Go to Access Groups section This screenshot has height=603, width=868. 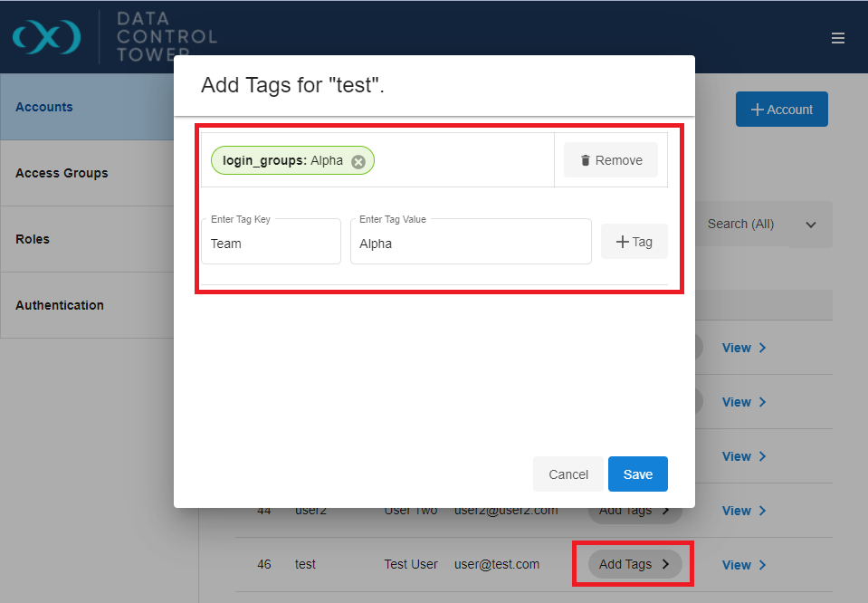[x=87, y=173]
